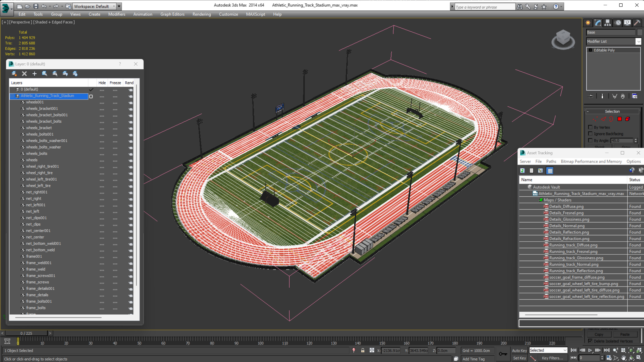Click Refresh icon in Asset Tracking
This screenshot has width=644, height=362.
point(523,171)
